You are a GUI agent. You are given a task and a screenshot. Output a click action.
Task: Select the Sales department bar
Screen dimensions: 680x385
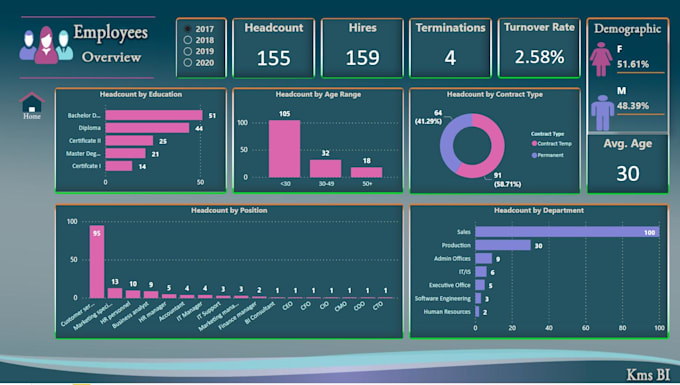(567, 232)
